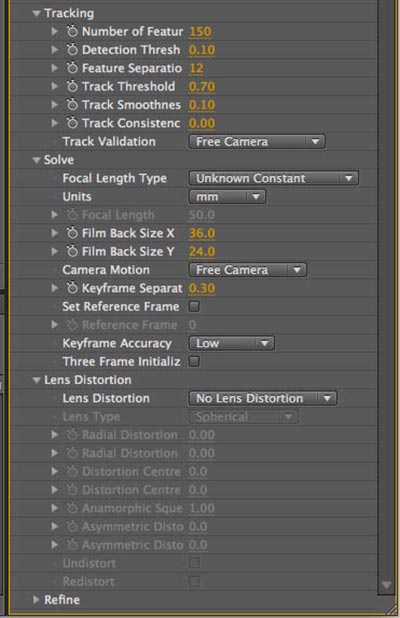Expand the Refine section
Viewport: 400px width, 618px height.
pyautogui.click(x=36, y=599)
